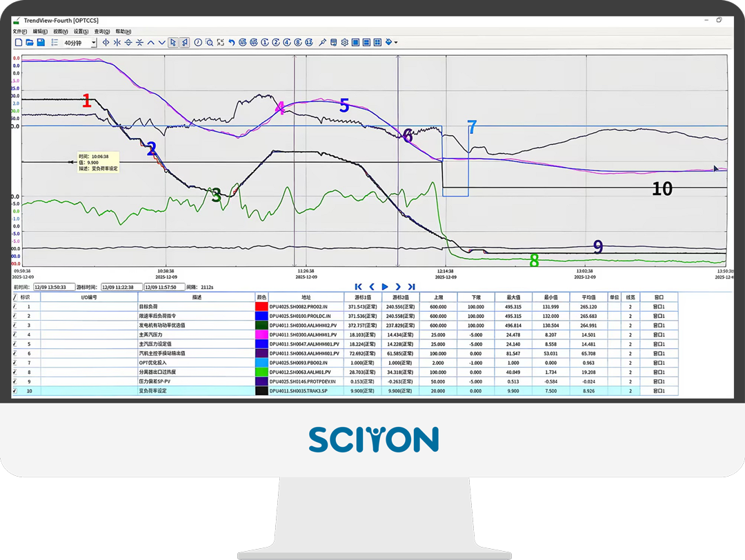Shift curves down with the down-caret icon
Viewport: 745px width, 560px height.
coord(161,42)
